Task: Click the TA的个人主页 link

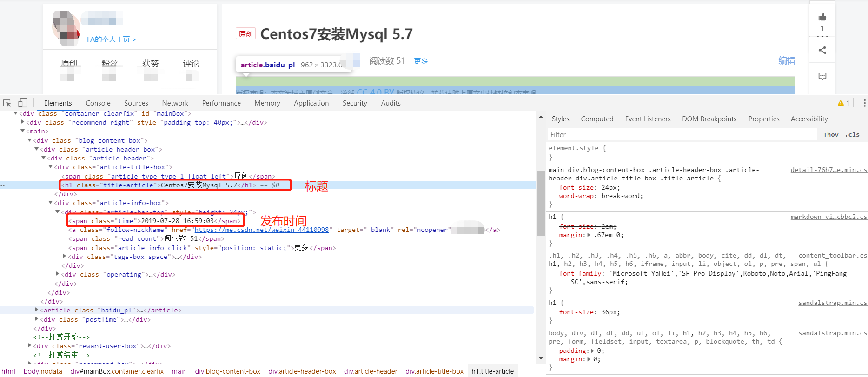Action: click(x=111, y=40)
